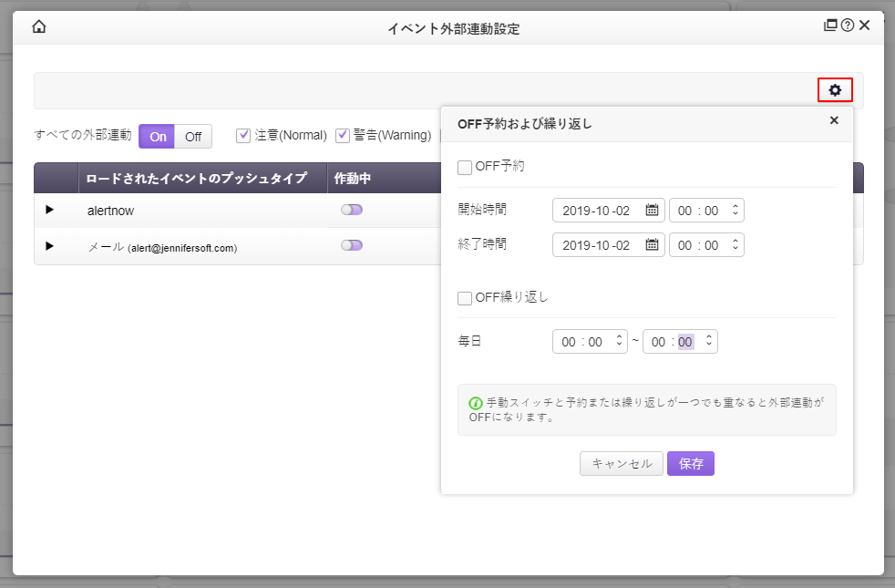Open calendar picker for 終了時間 date

(x=652, y=245)
